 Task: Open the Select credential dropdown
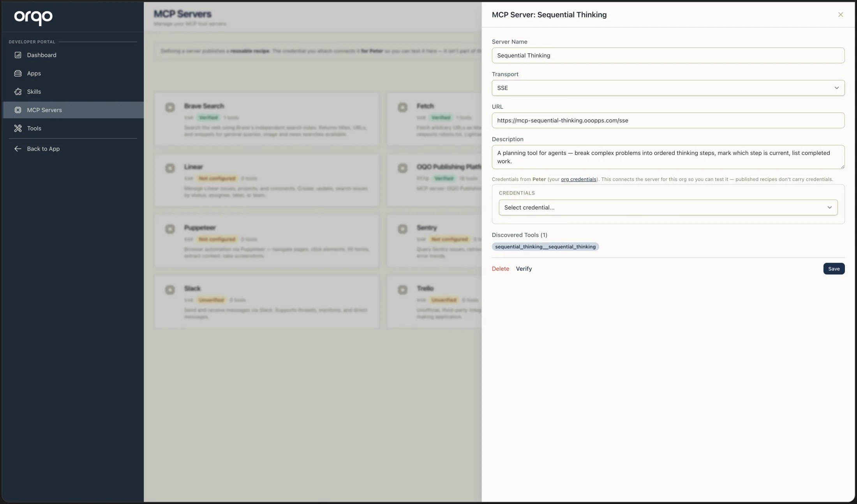coord(668,207)
